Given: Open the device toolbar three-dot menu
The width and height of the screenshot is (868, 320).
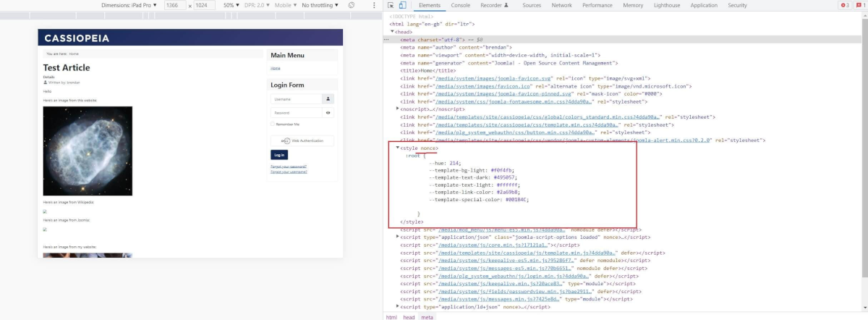Looking at the screenshot, I should [374, 5].
